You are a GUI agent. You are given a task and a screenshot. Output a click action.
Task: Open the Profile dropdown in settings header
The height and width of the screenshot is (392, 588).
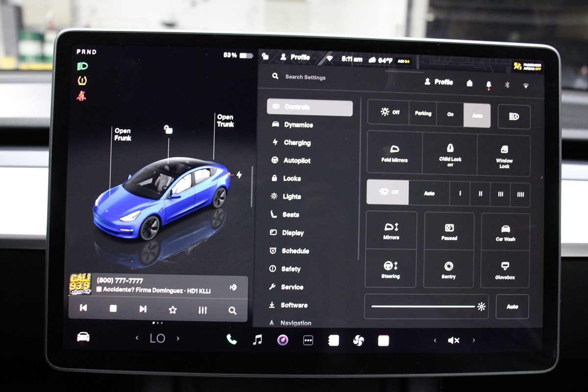point(439,82)
